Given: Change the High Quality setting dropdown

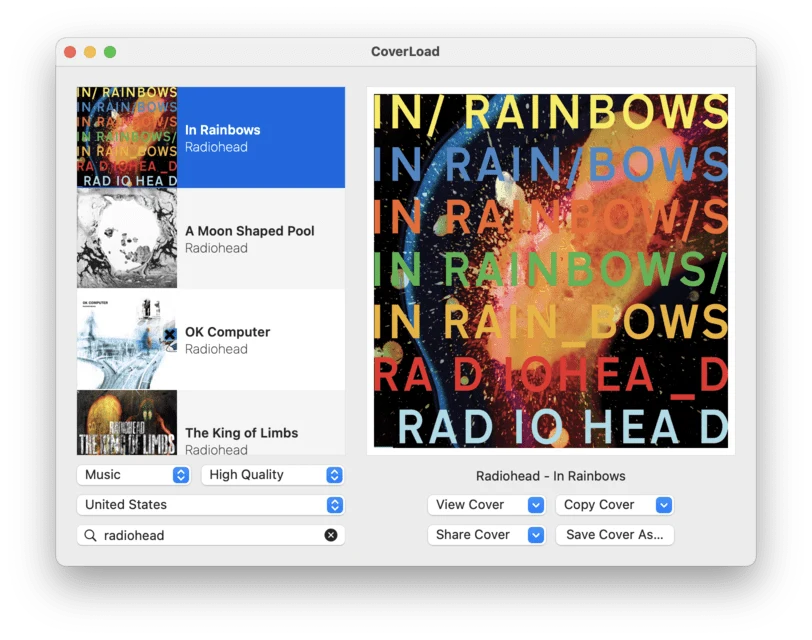Looking at the screenshot, I should point(273,475).
